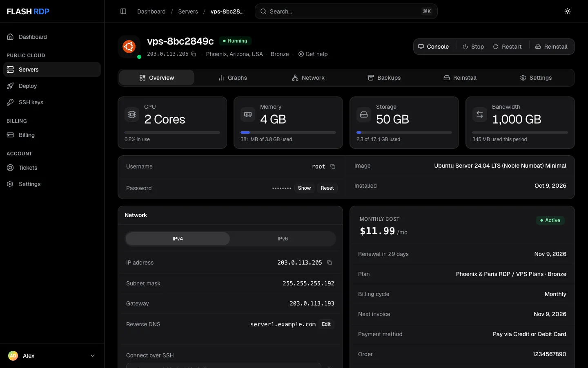Screen dimensions: 588x368
Task: Open Tickets in the sidebar
Action: coord(52,168)
